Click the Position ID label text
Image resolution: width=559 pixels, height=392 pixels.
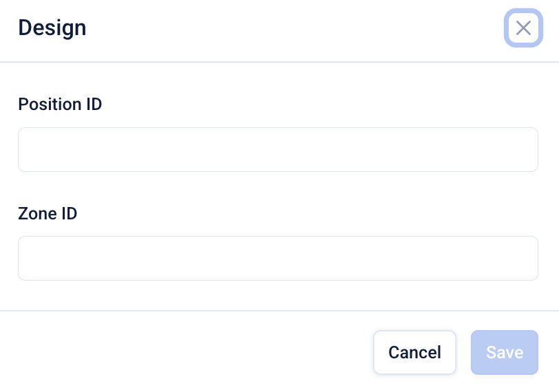pyautogui.click(x=60, y=105)
